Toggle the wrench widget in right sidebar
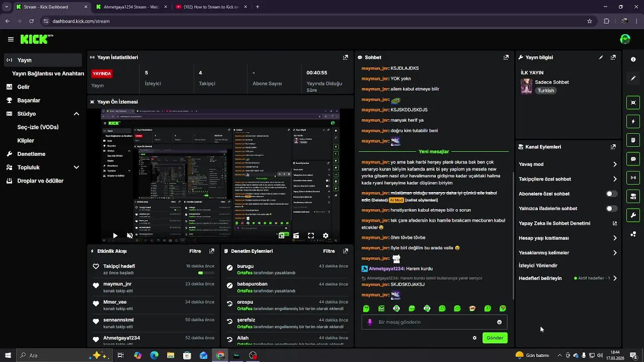This screenshot has height=362, width=644. 633,215
